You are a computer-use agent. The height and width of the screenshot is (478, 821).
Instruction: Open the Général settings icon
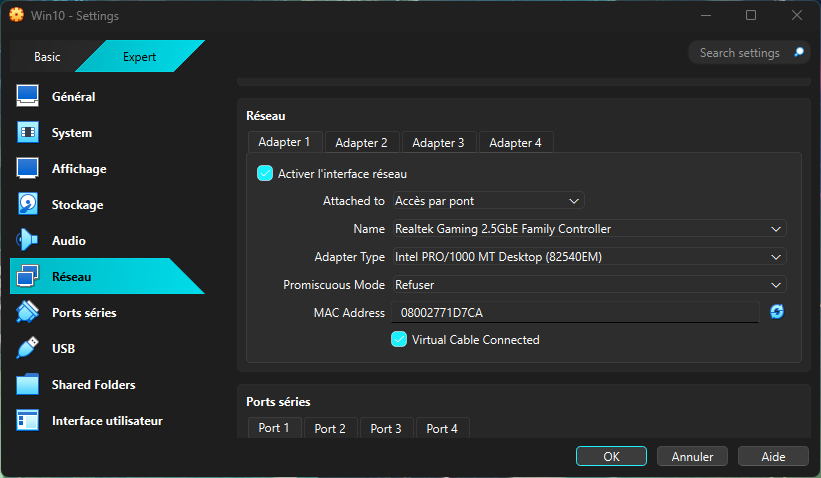28,97
